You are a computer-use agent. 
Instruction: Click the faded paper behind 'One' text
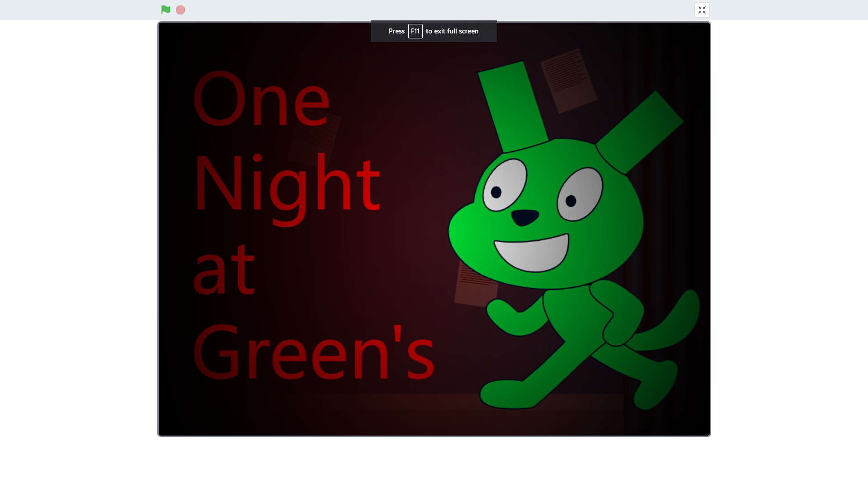pos(316,138)
